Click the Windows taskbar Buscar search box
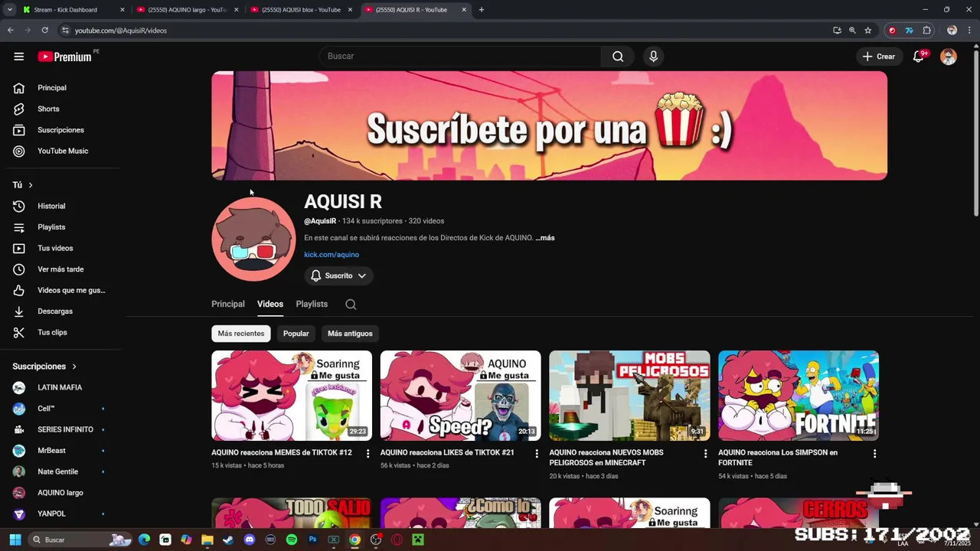 point(80,540)
